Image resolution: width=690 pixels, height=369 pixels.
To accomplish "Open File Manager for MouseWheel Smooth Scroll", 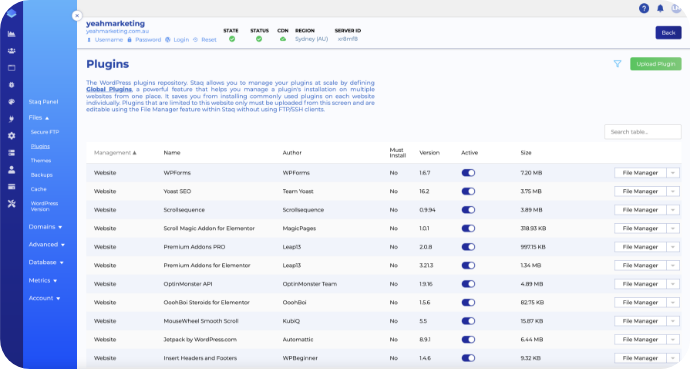I will [640, 321].
